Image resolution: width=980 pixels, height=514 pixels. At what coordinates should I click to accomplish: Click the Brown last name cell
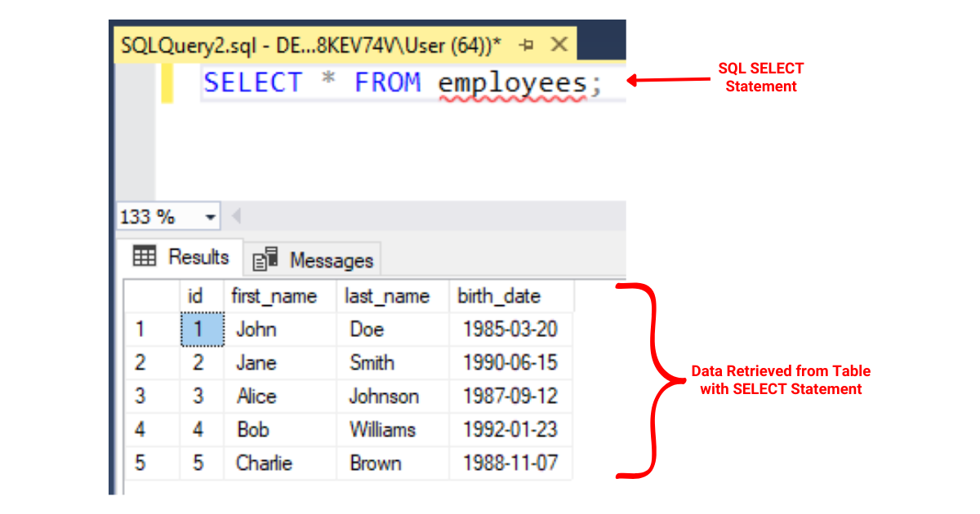tap(393, 463)
